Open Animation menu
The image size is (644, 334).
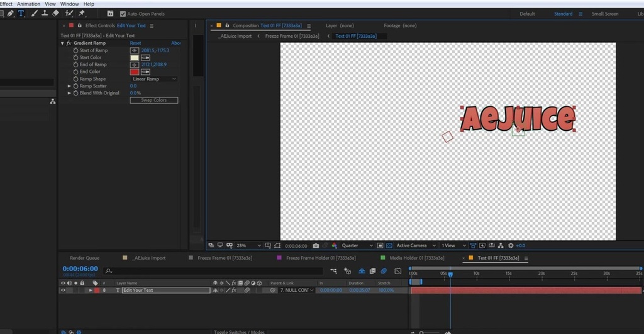pyautogui.click(x=28, y=4)
